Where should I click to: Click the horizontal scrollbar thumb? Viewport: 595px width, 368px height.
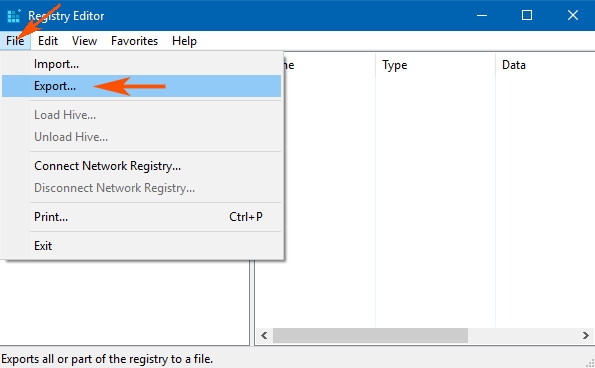point(370,336)
